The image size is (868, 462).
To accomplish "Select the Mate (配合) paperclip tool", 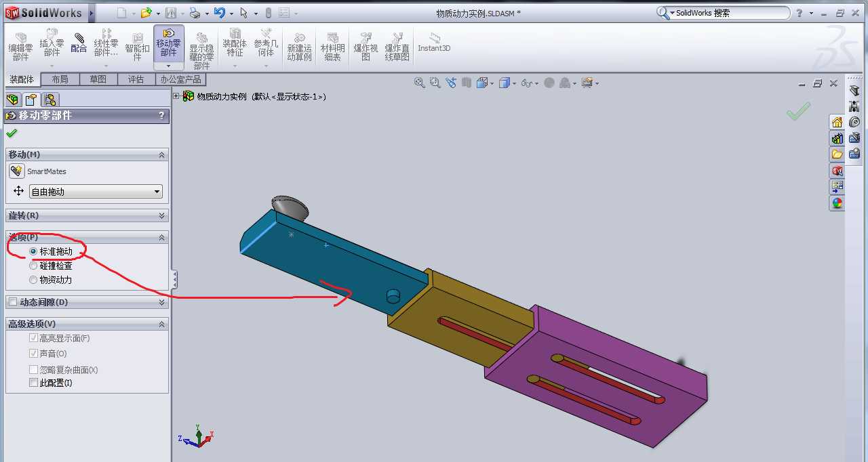I will [x=79, y=43].
